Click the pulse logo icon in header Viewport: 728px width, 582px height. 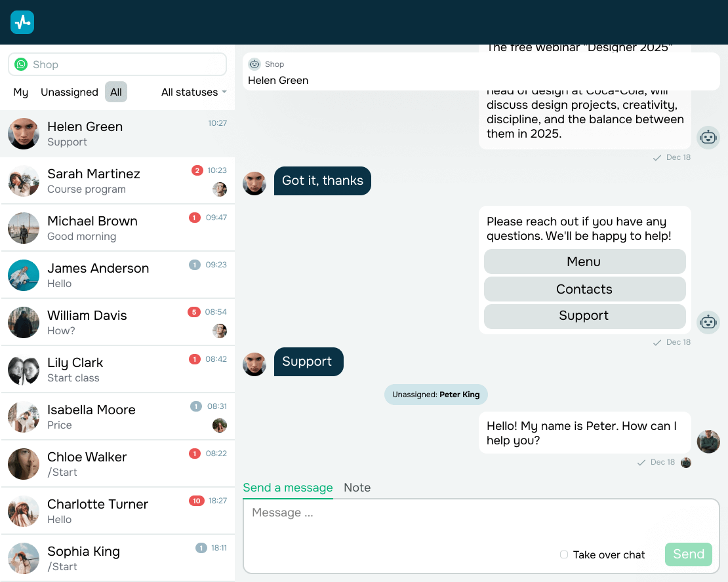pyautogui.click(x=22, y=22)
